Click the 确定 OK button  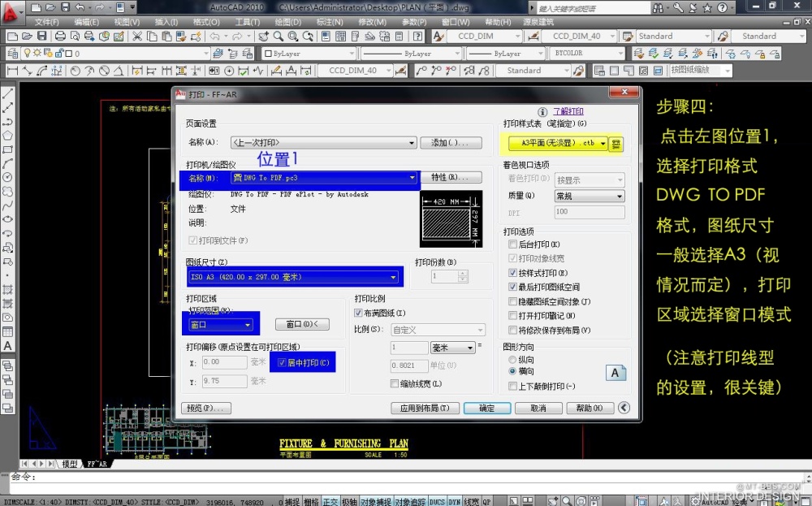pyautogui.click(x=486, y=408)
